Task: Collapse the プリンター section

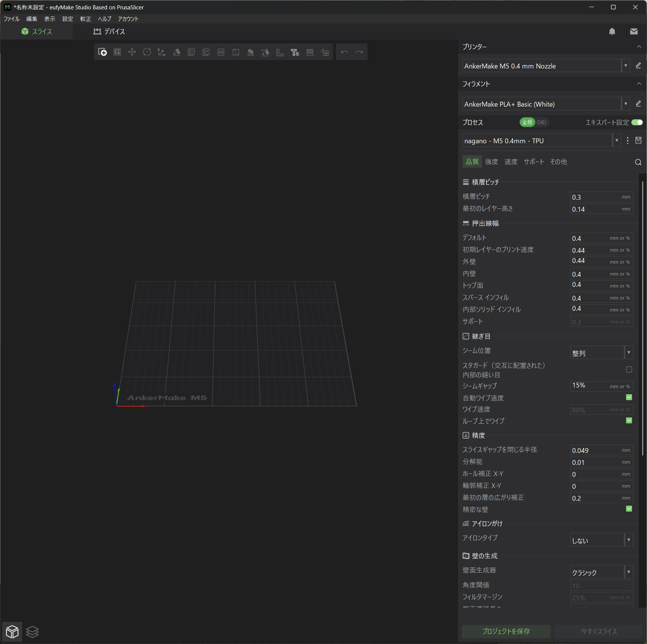Action: pos(639,47)
